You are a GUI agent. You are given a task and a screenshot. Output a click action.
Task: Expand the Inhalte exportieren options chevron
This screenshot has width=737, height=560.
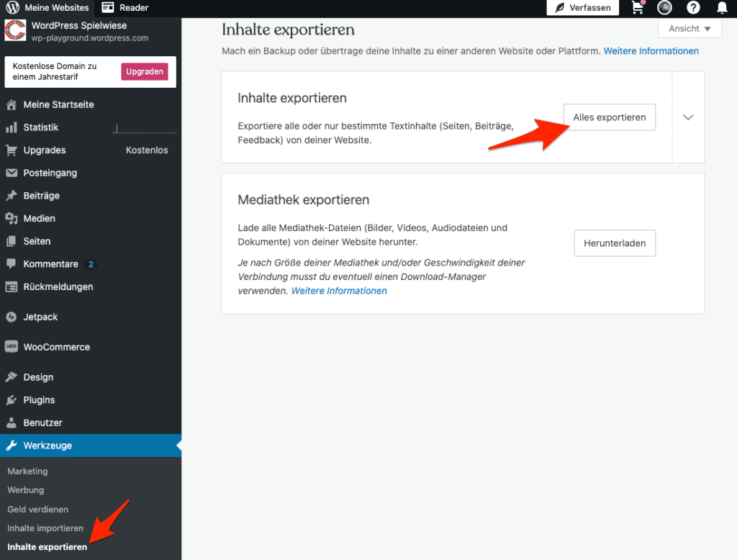click(x=688, y=117)
